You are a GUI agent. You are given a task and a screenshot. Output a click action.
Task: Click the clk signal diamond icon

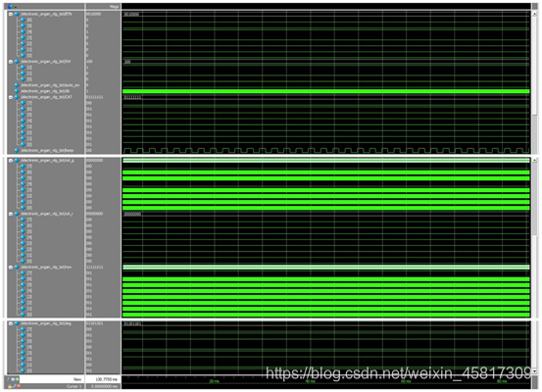(17, 91)
